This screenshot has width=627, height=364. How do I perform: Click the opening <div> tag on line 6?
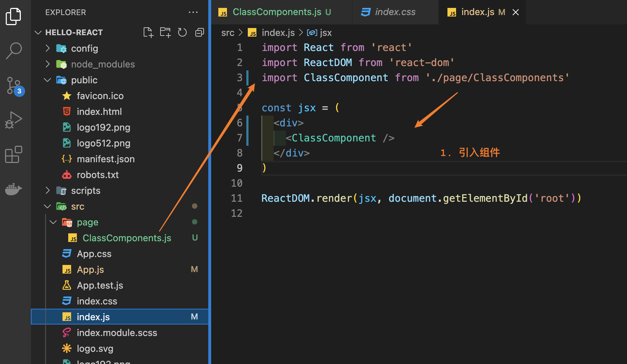(x=288, y=123)
